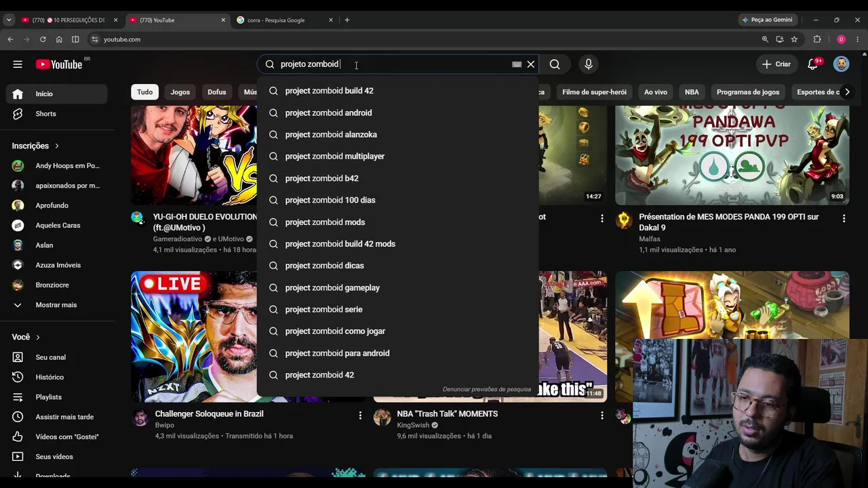Choose suggestion "project zomboid 100 dias"
This screenshot has width=868, height=488.
tap(397, 200)
